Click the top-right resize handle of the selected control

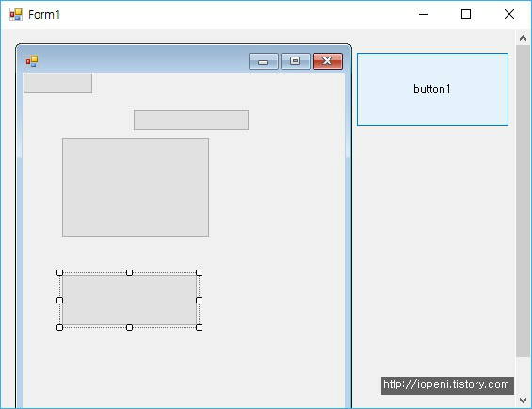click(200, 272)
